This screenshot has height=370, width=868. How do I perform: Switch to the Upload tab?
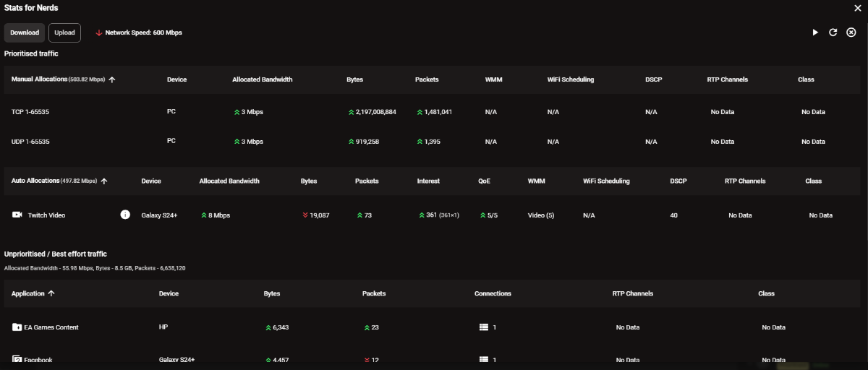64,33
